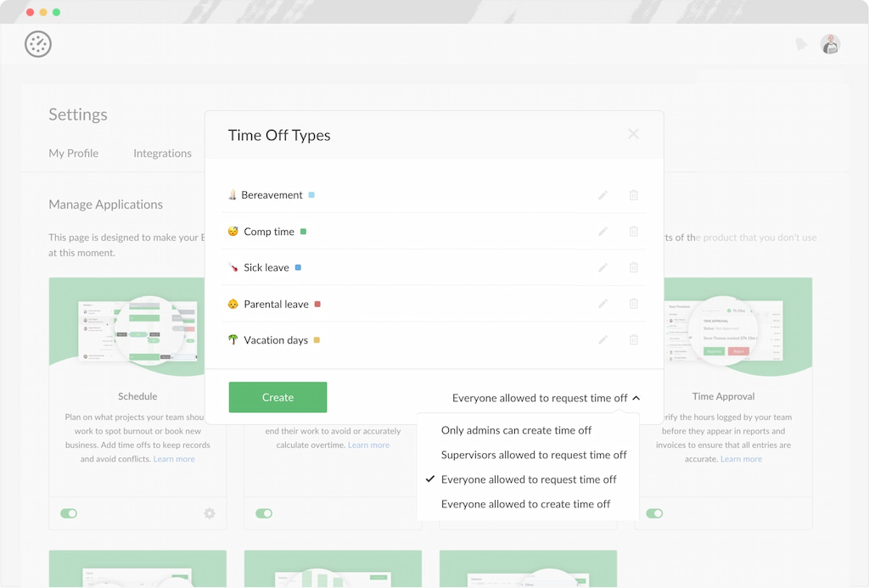Close the Time Off Types dialog
The width and height of the screenshot is (869, 588).
[x=633, y=134]
